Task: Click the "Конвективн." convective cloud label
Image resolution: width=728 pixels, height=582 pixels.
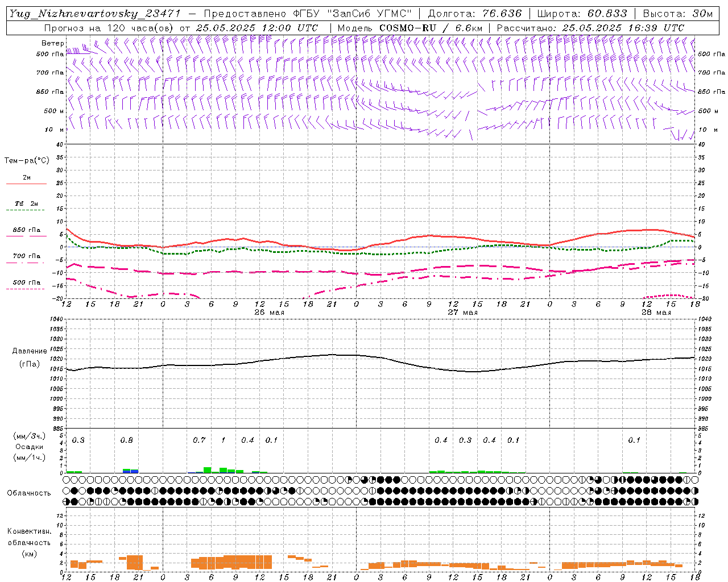Action: (29, 531)
